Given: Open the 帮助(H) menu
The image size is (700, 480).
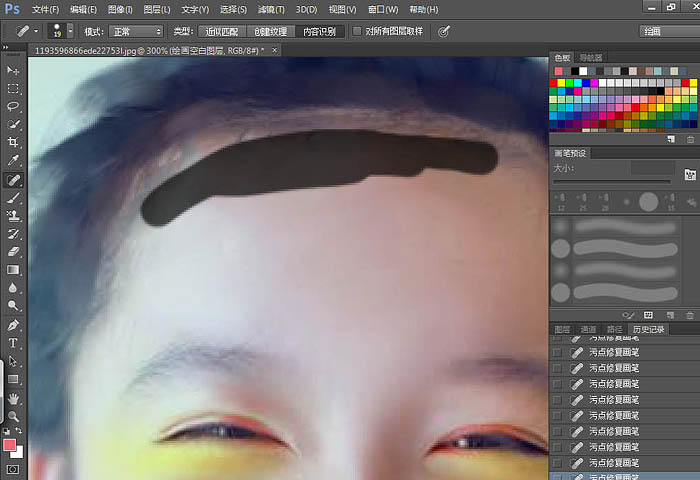Looking at the screenshot, I should pyautogui.click(x=424, y=9).
